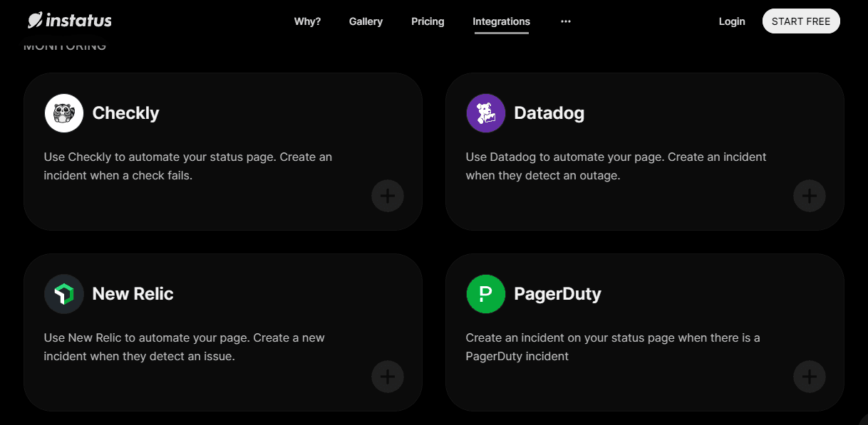This screenshot has width=868, height=425.
Task: Open the Pricing page
Action: [428, 21]
